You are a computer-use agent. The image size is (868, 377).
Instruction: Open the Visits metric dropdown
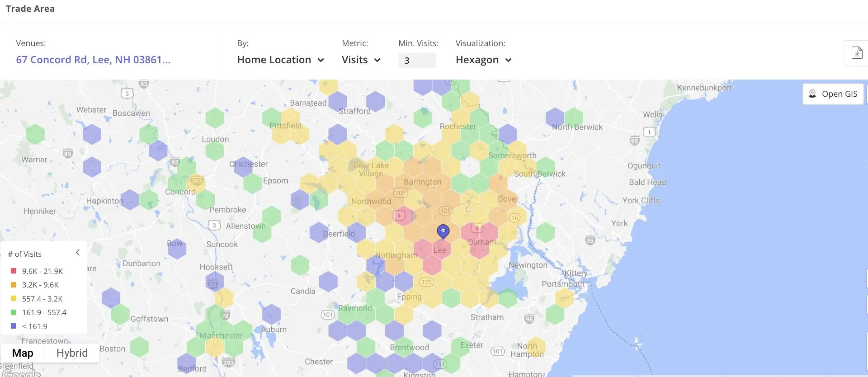(x=361, y=60)
